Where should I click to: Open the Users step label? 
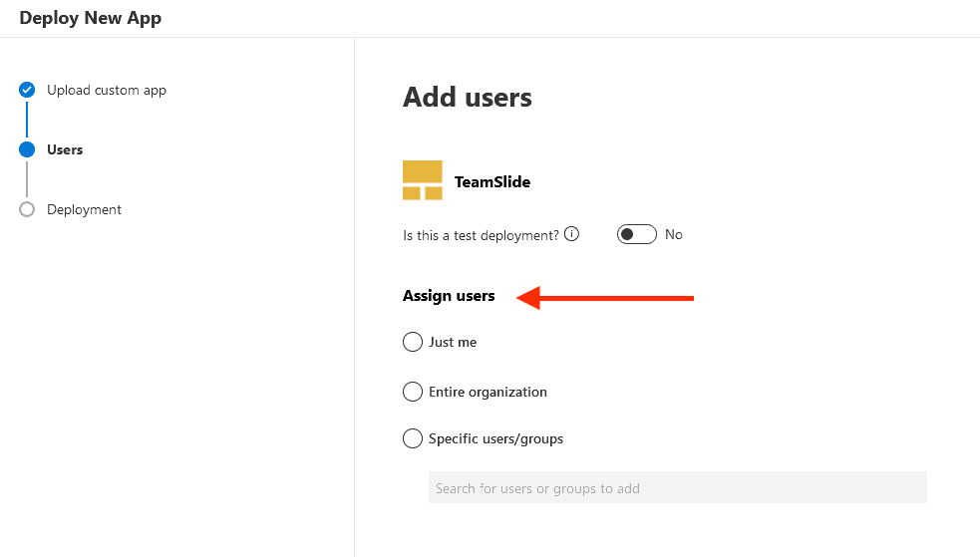click(65, 149)
